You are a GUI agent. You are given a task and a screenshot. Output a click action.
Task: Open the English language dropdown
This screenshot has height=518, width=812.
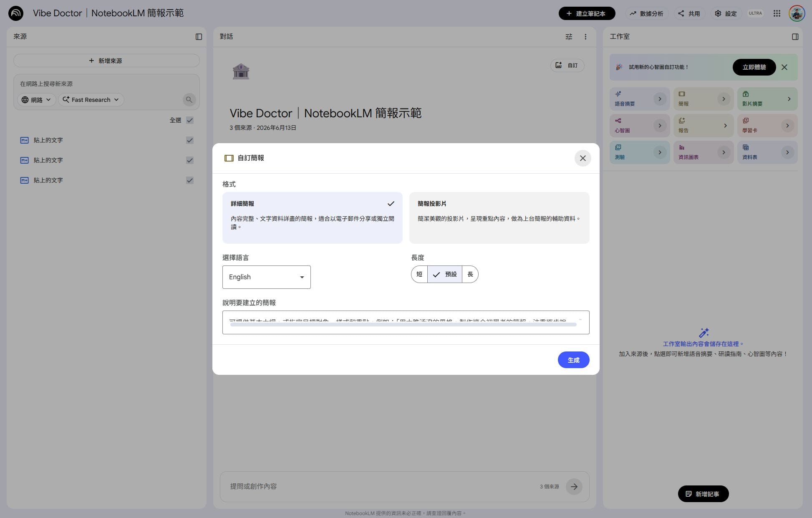tap(266, 277)
